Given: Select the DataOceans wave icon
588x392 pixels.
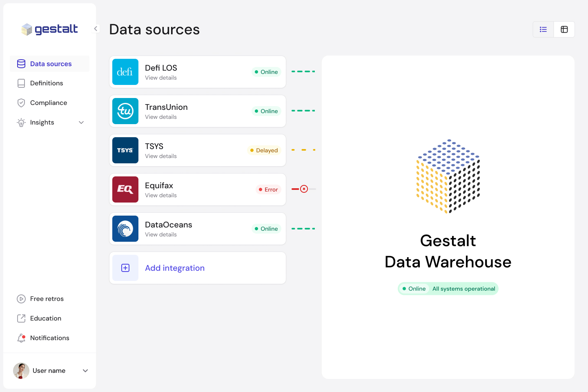Looking at the screenshot, I should coord(125,229).
